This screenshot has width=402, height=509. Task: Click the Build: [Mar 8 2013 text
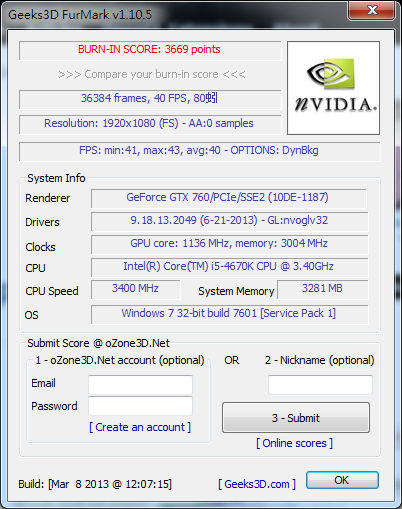pos(95,484)
